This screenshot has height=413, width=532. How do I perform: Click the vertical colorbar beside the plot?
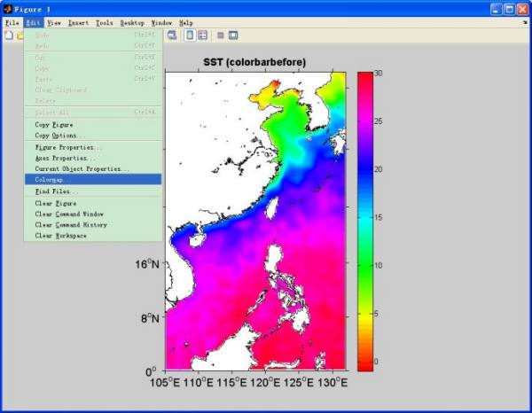364,220
